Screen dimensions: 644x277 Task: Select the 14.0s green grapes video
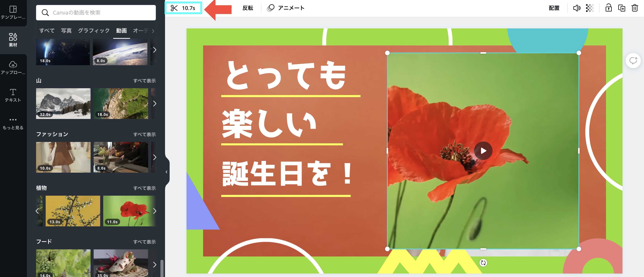pos(63,263)
